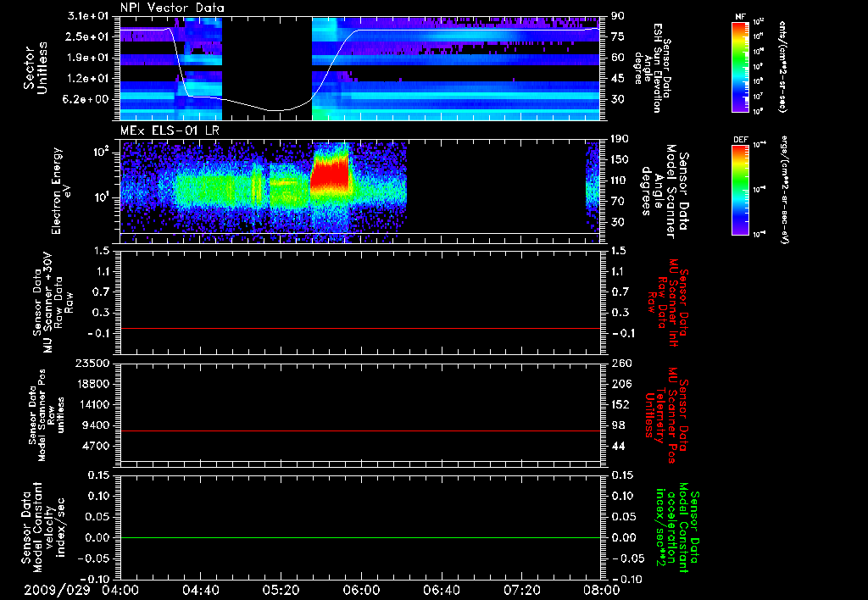This screenshot has width=868, height=600.
Task: Click the 'NPI Vector Data' panel title
Action: (x=172, y=8)
